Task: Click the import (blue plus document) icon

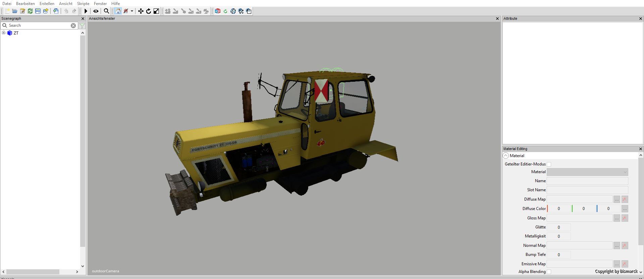Action: point(56,11)
